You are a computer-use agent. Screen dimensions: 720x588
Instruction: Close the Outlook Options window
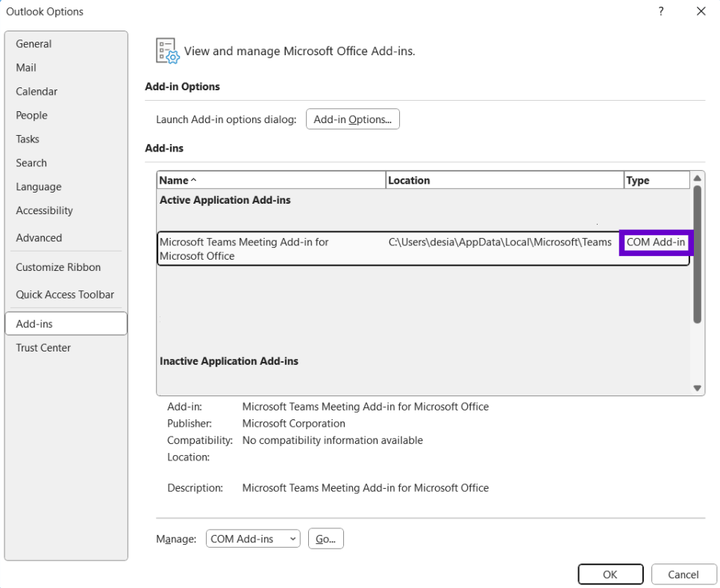point(701,11)
